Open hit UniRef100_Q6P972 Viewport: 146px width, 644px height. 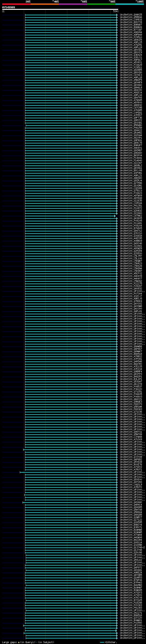tap(131, 567)
